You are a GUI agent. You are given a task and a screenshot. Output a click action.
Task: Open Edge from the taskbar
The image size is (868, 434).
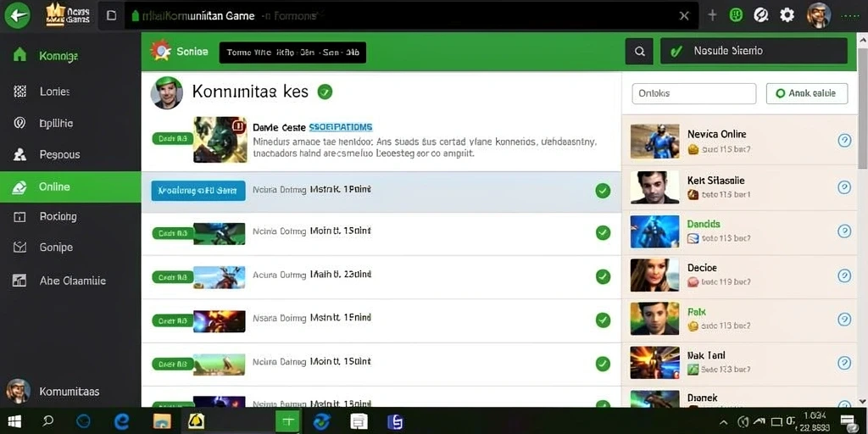[121, 422]
